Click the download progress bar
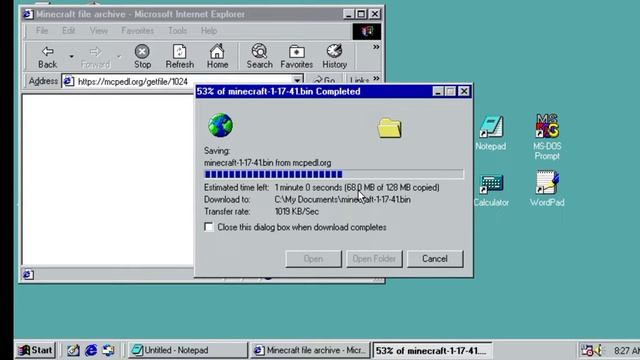The height and width of the screenshot is (360, 640). (333, 174)
